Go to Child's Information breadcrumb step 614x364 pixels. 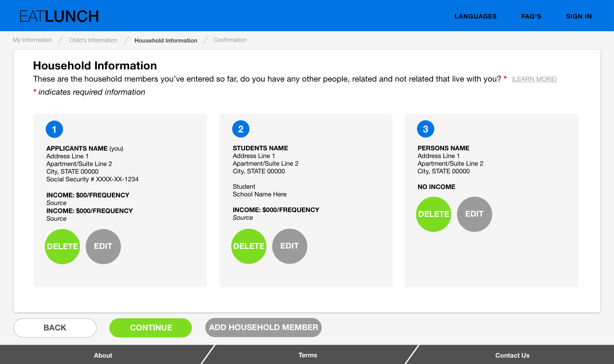pyautogui.click(x=93, y=40)
